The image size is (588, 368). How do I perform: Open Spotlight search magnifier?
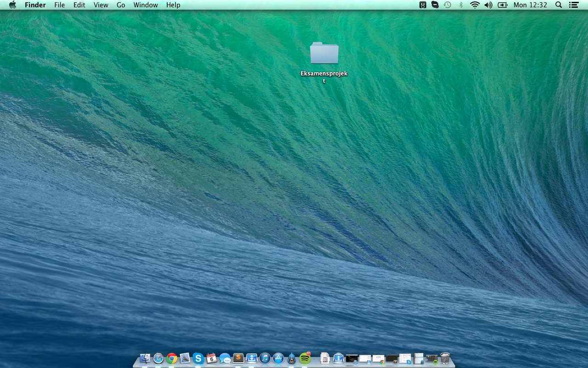coord(559,5)
